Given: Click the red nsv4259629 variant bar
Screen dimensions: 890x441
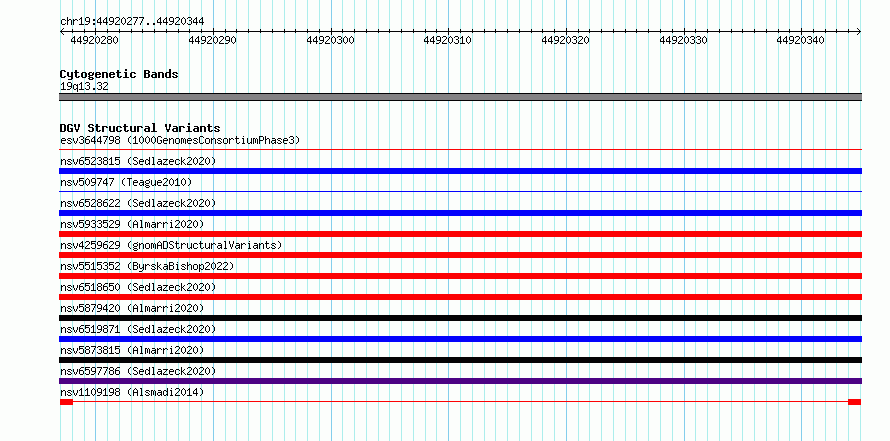Looking at the screenshot, I should (460, 255).
